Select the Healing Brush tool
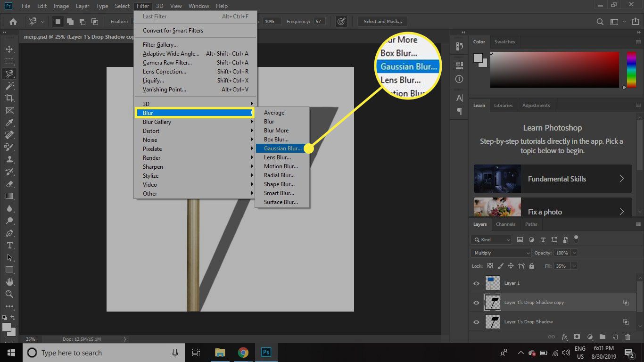Viewport: 644px width, 362px height. coord(9,135)
